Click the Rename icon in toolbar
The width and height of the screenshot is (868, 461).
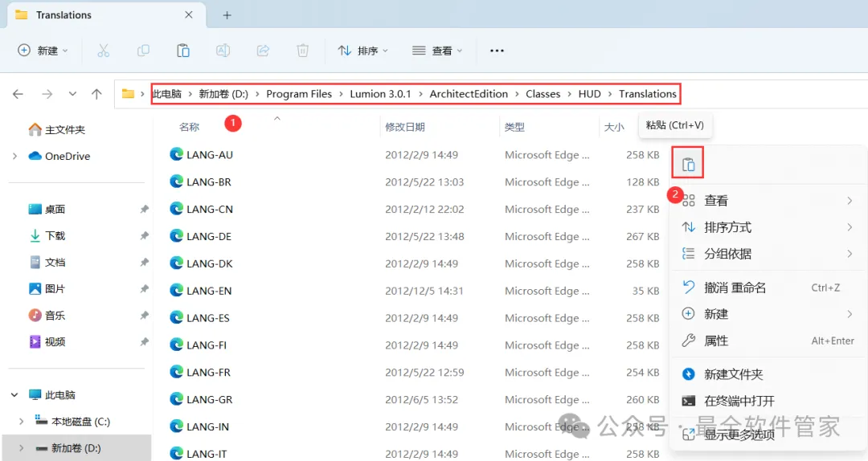coord(223,51)
